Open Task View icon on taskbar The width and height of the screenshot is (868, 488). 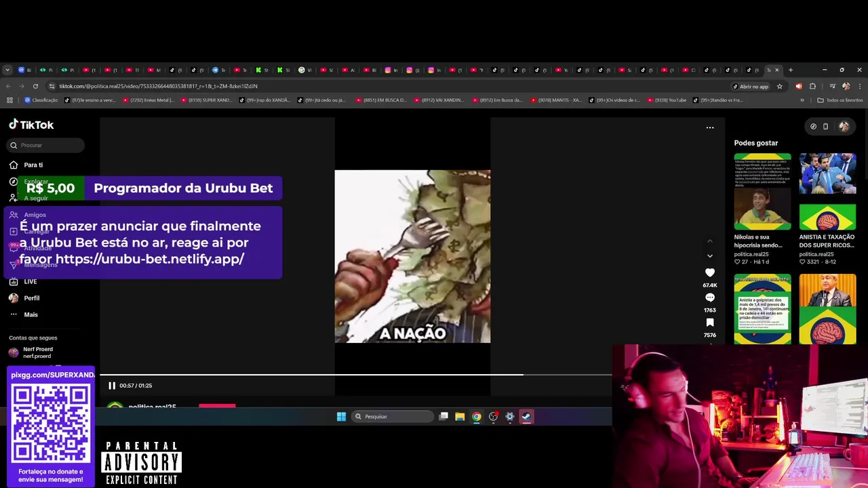click(x=443, y=417)
